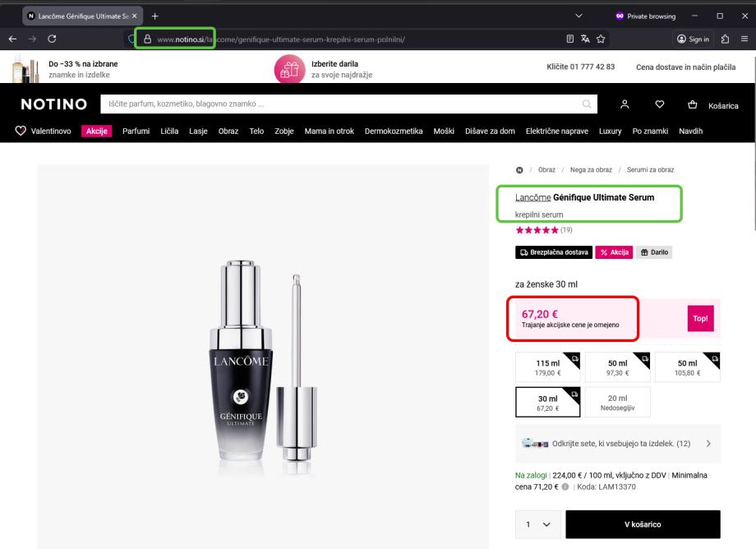Toggle reader view icon in address bar
Screen dimensions: 756x549
pos(570,39)
